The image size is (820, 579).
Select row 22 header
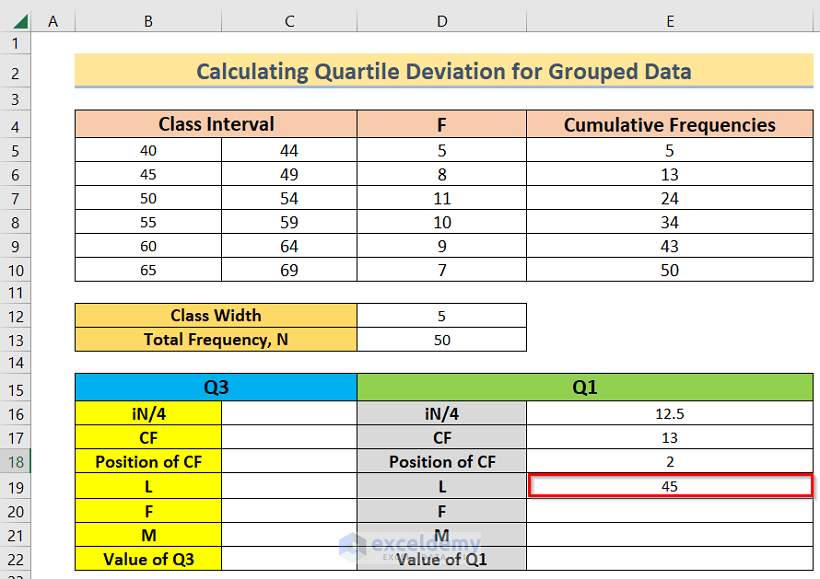pos(15,559)
